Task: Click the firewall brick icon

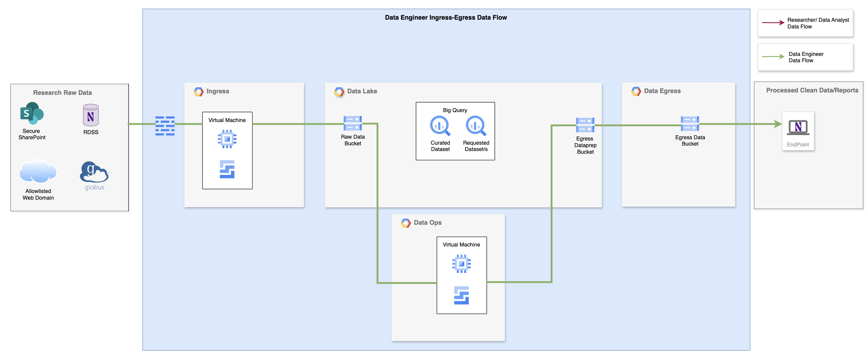Action: (165, 126)
